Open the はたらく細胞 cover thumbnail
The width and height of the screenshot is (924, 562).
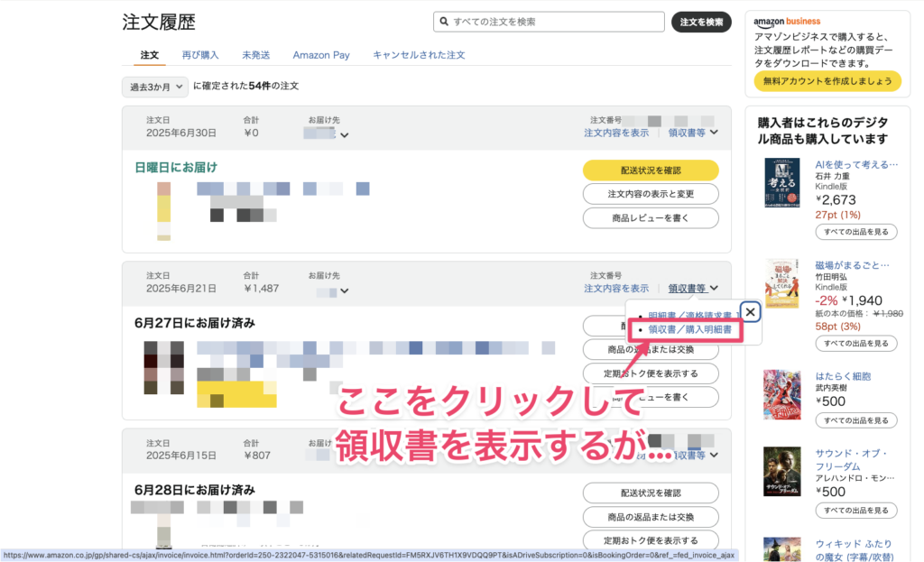click(x=782, y=395)
